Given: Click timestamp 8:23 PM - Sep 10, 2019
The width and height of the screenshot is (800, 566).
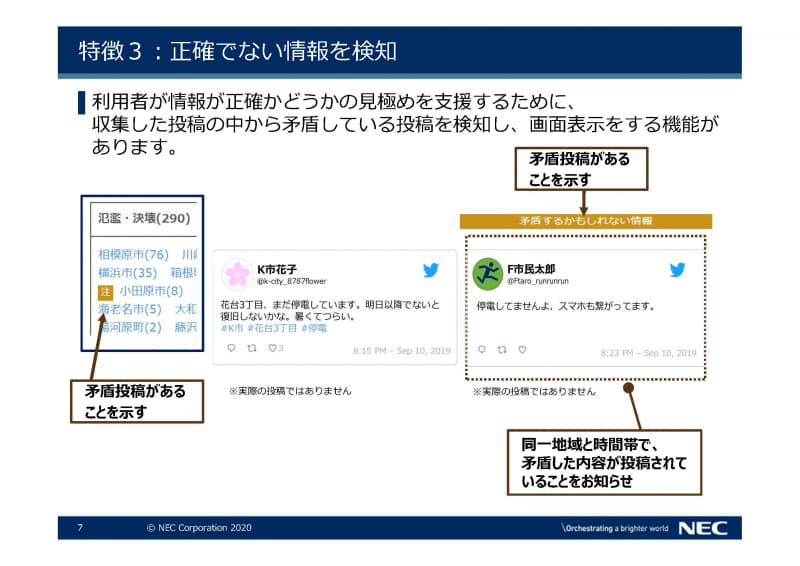Looking at the screenshot, I should point(648,353).
